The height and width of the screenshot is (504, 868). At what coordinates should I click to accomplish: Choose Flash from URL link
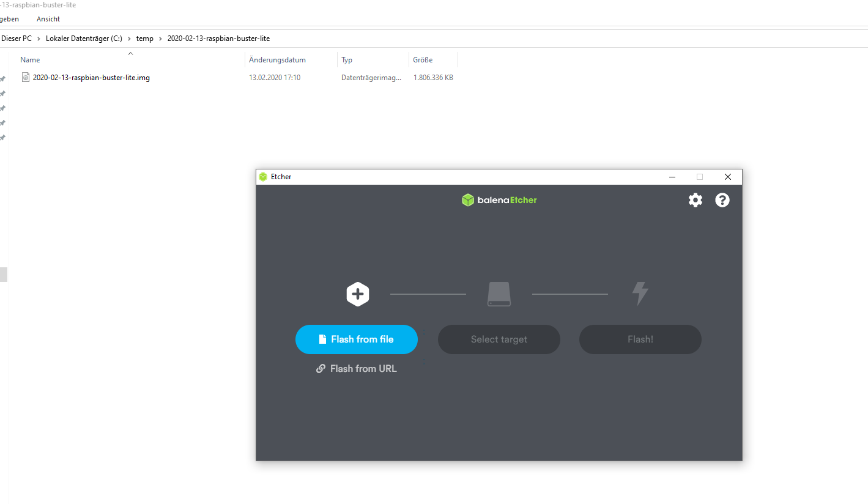tap(357, 369)
